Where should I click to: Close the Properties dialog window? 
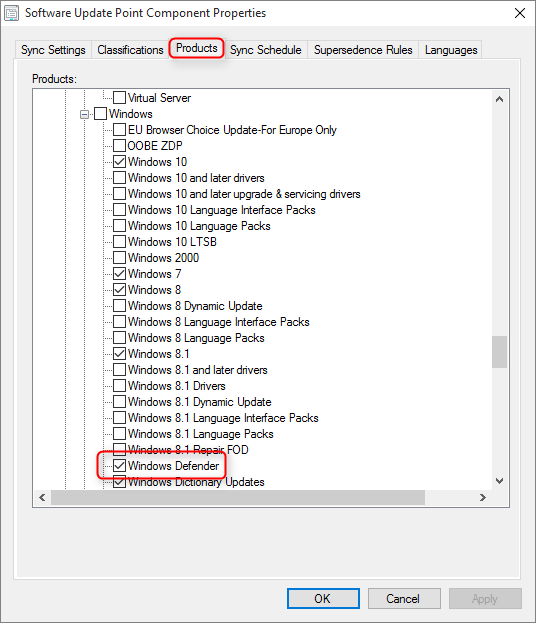point(520,13)
